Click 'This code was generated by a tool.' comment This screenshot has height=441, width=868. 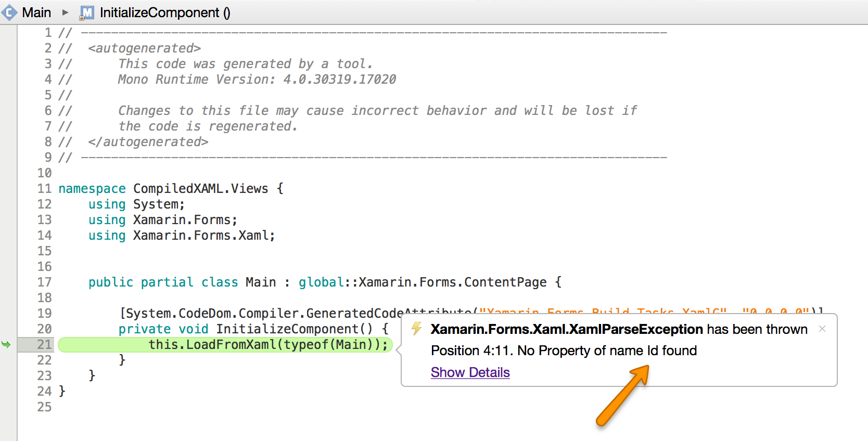pos(246,63)
